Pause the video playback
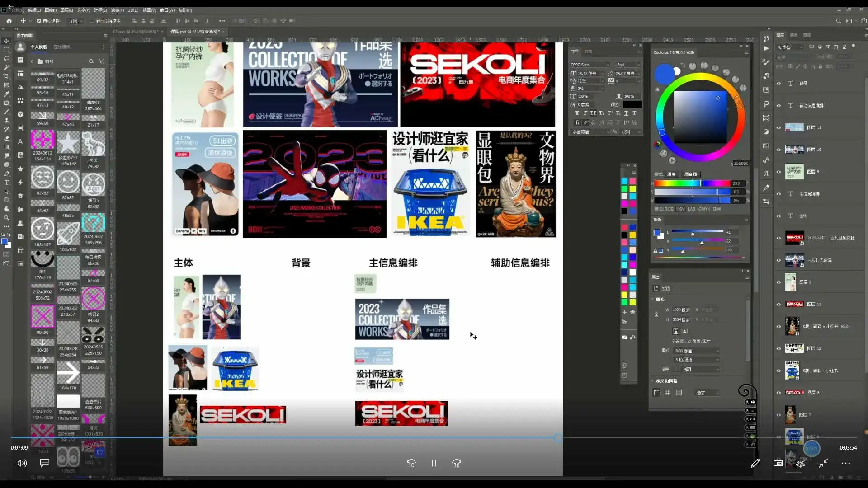Viewport: 868px width, 488px height. [433, 463]
